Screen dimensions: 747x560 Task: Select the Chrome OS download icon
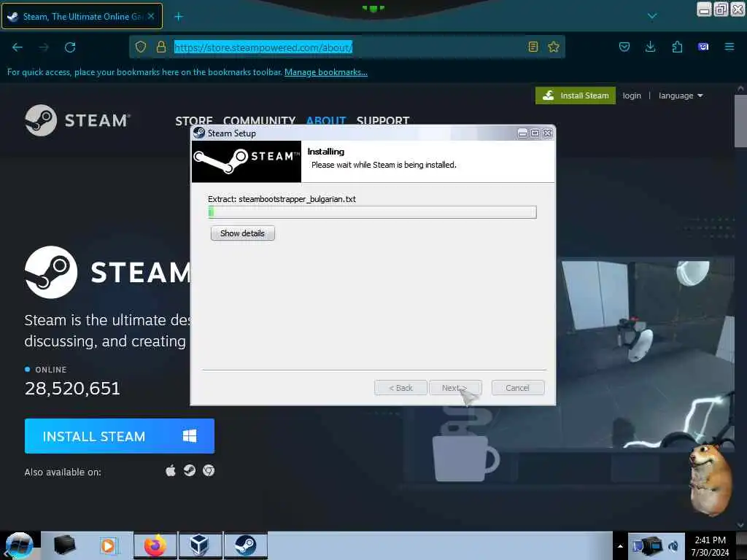(209, 471)
